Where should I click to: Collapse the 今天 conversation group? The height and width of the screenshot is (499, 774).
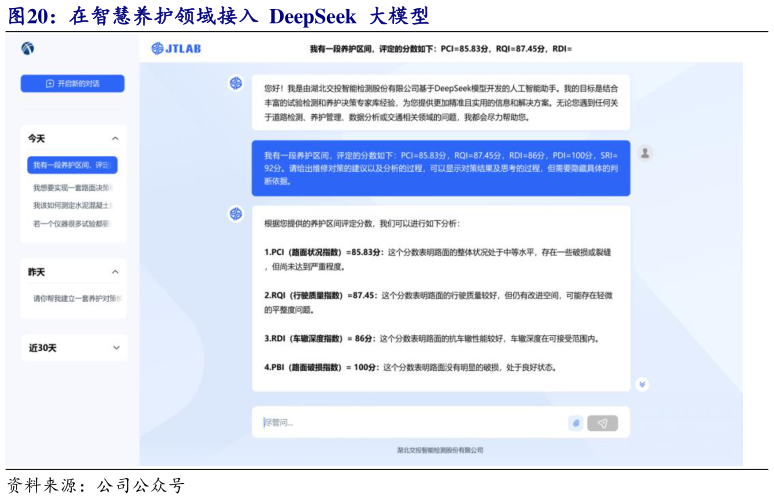tap(115, 139)
